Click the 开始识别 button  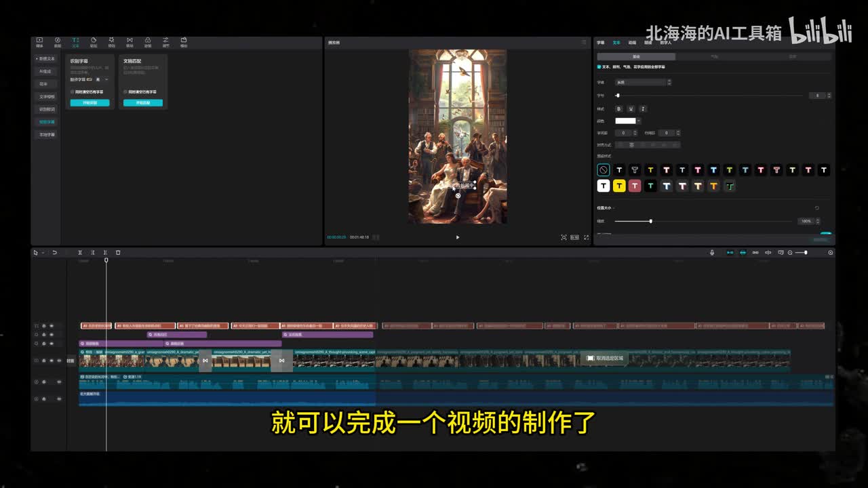90,103
